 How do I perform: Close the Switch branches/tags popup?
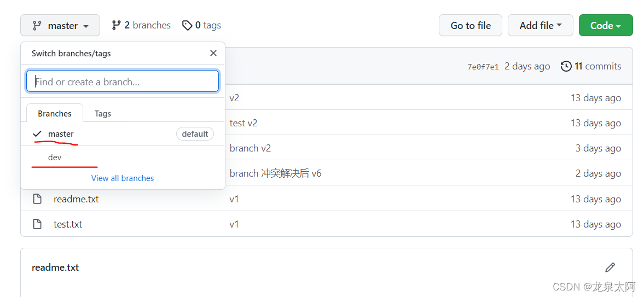(x=213, y=53)
